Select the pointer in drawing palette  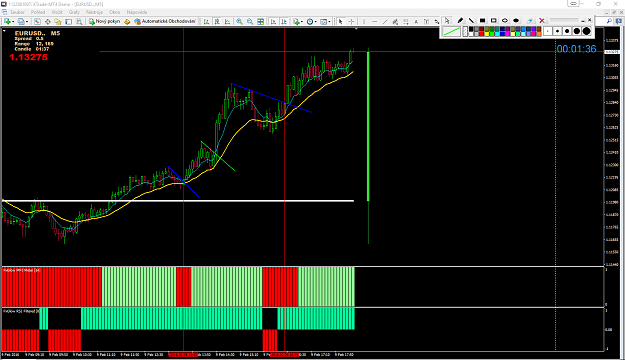point(447,20)
